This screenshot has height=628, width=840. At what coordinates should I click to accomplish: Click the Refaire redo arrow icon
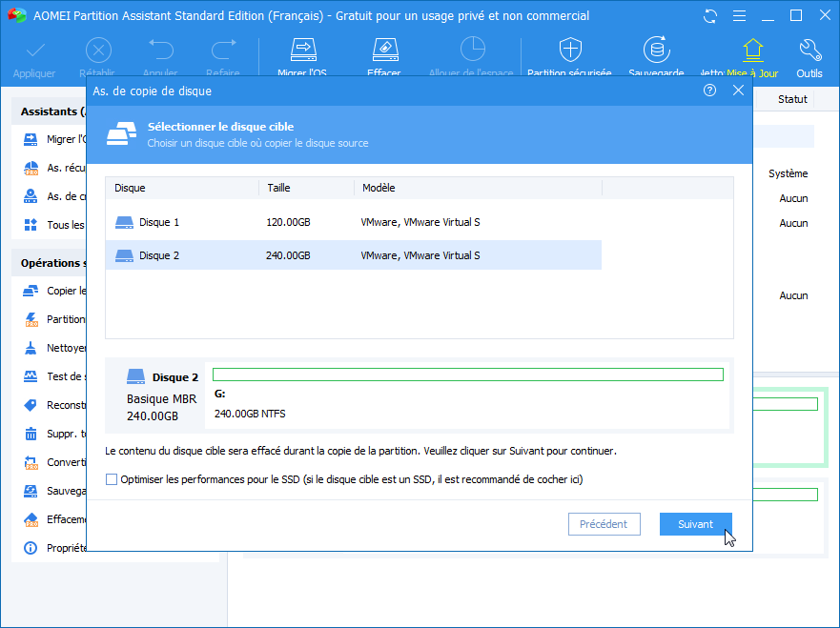(x=223, y=51)
